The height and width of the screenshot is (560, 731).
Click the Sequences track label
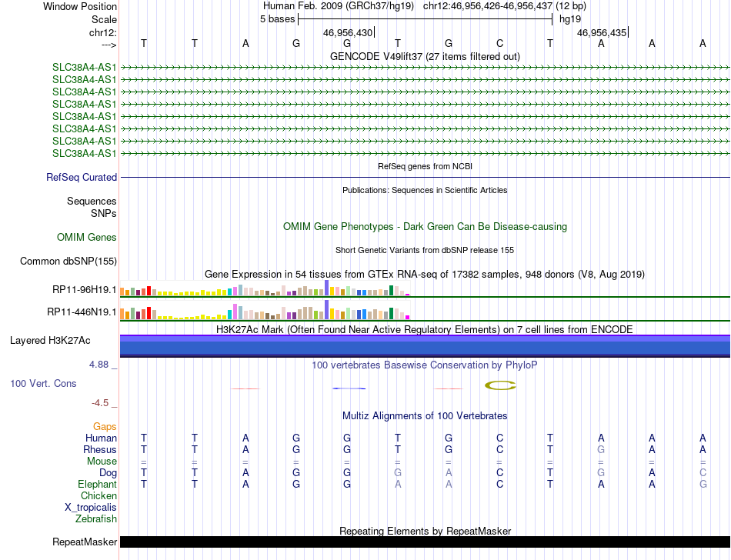pyautogui.click(x=92, y=202)
